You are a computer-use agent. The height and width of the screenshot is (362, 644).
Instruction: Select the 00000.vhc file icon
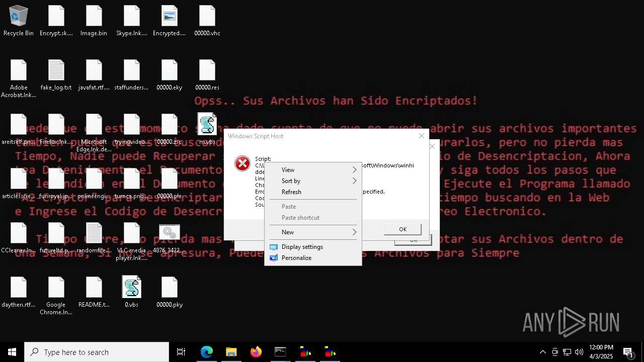207,21
